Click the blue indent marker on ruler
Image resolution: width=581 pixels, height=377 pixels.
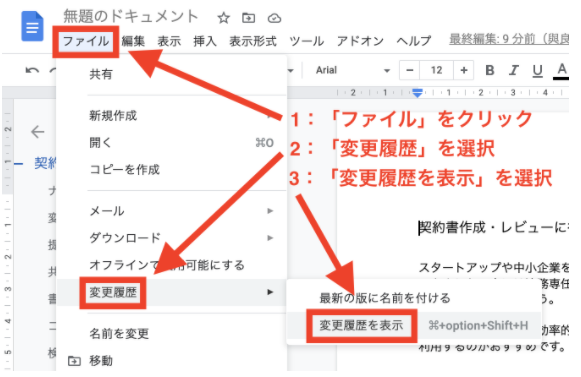coord(417,93)
